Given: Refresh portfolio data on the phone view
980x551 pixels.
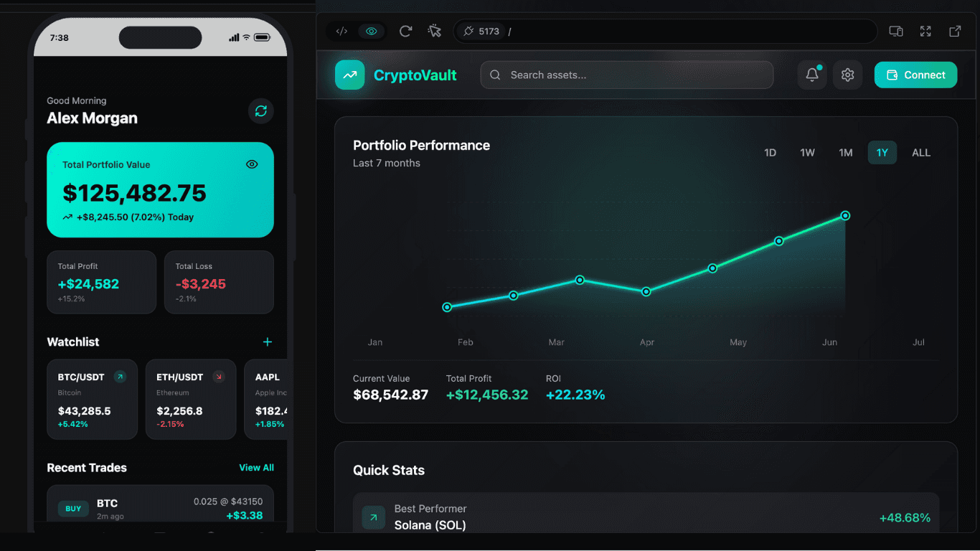Looking at the screenshot, I should click(260, 110).
